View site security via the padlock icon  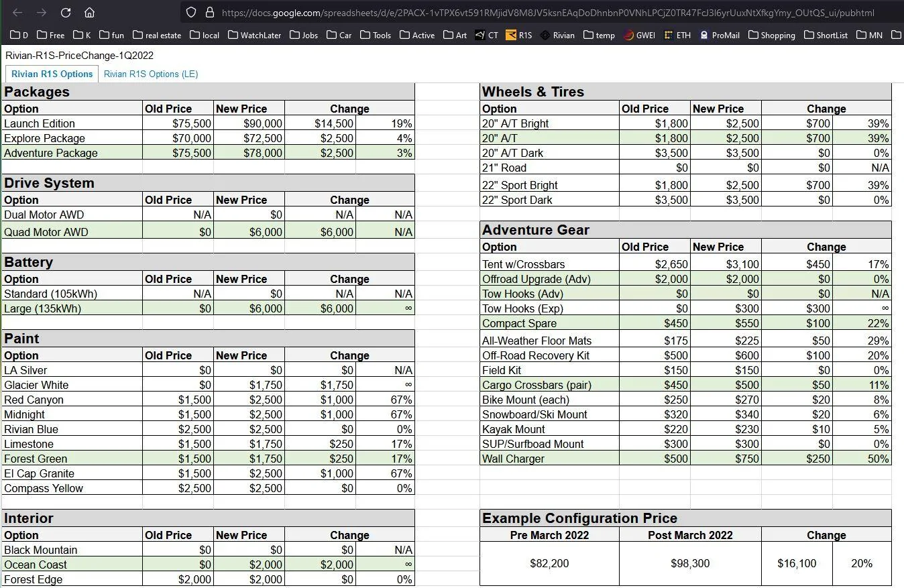click(x=209, y=12)
